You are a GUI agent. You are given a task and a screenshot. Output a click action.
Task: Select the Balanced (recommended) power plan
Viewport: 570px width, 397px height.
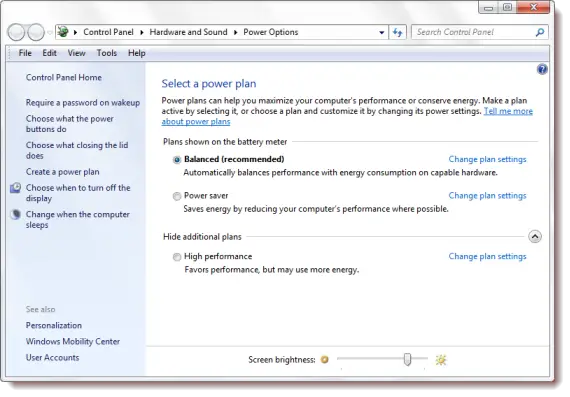tap(177, 160)
